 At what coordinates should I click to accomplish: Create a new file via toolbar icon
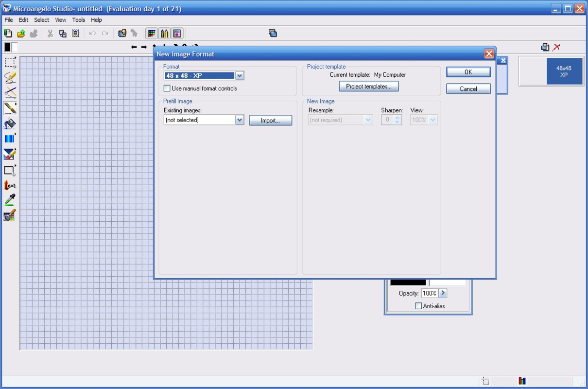coord(8,33)
